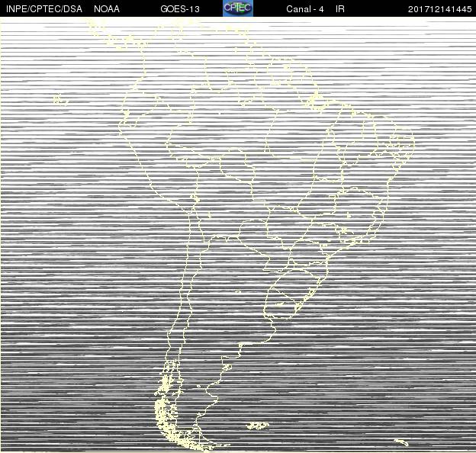Click the CPTEC logo in the header
Viewport: 476px width, 453px height.
click(237, 8)
